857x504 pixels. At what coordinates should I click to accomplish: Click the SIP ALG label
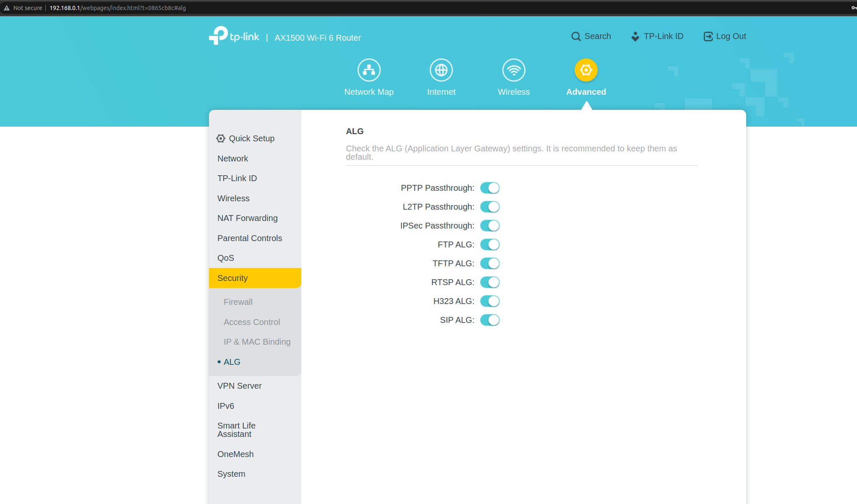(x=457, y=320)
